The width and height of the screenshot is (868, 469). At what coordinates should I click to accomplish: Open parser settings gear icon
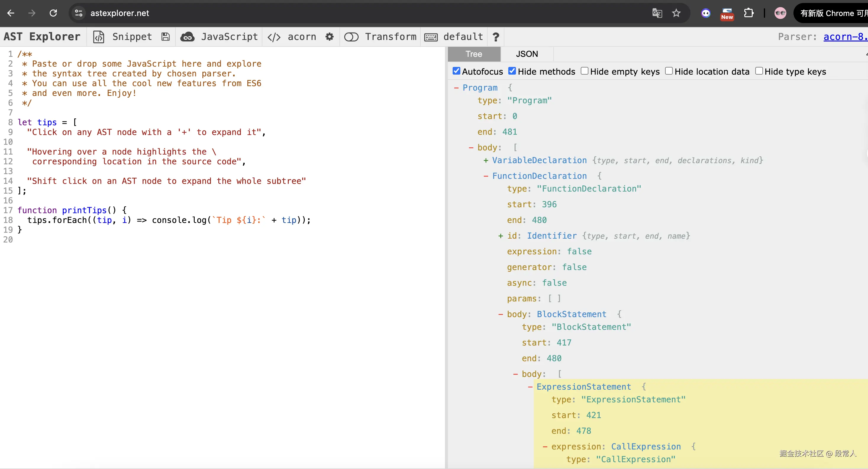[329, 37]
